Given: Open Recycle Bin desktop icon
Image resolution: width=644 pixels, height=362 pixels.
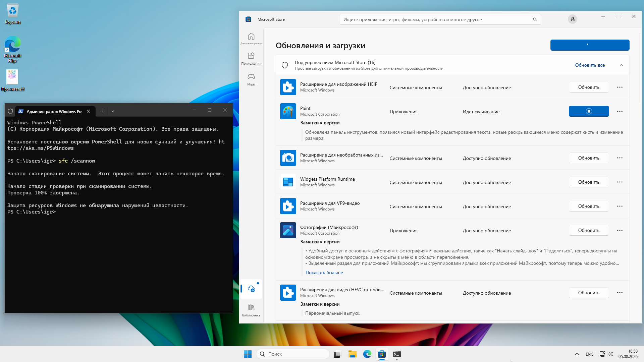Looking at the screenshot, I should tap(13, 14).
